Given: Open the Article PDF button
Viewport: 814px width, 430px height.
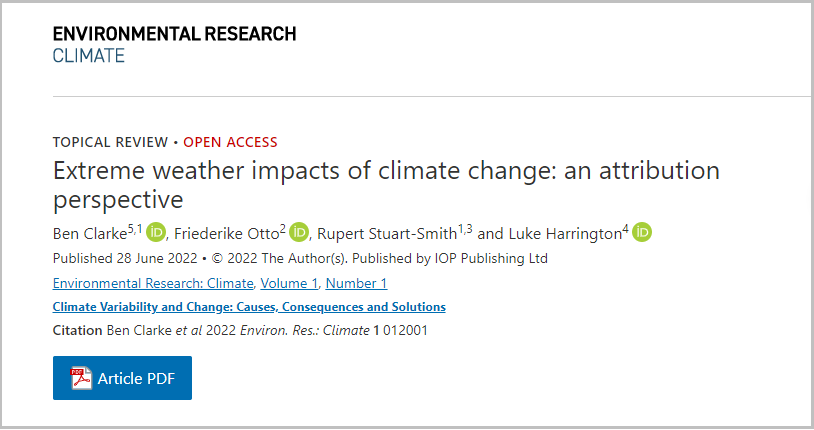Looking at the screenshot, I should tap(122, 378).
